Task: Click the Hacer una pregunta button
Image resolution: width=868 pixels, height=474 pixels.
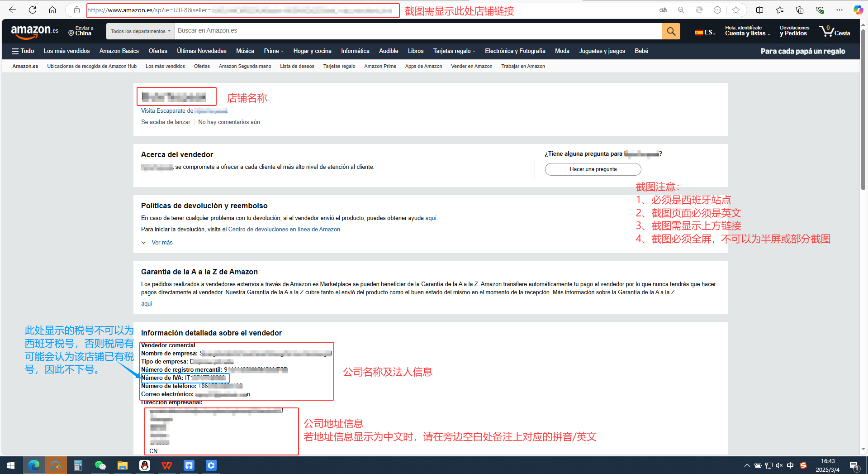Action: (x=593, y=169)
